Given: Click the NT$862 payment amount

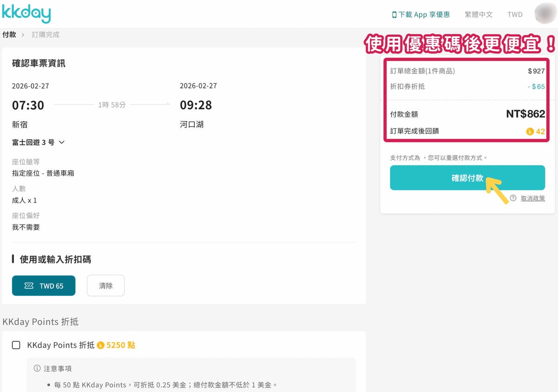Looking at the screenshot, I should (x=525, y=114).
